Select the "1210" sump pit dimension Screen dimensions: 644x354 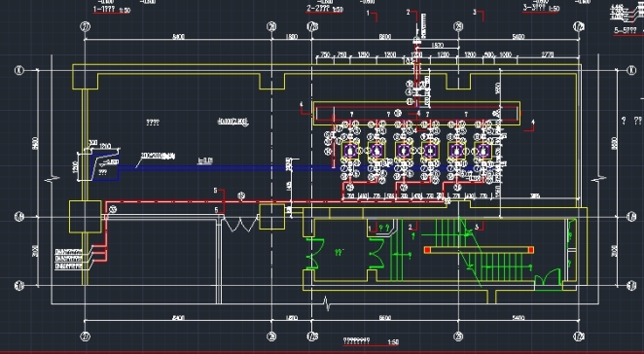point(105,146)
